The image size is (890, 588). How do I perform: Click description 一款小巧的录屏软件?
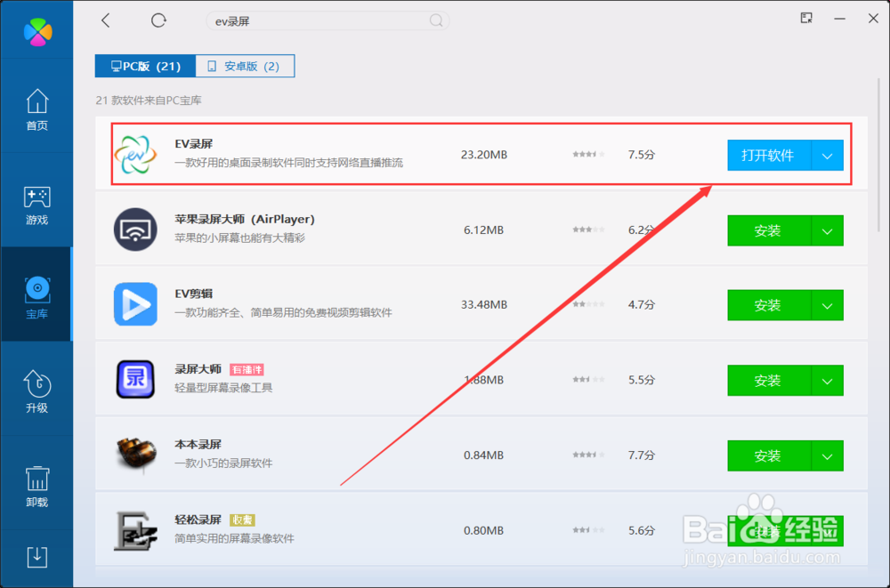click(x=223, y=463)
